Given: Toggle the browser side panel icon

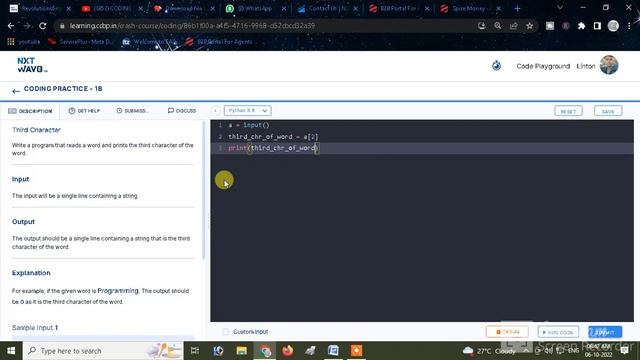Looking at the screenshot, I should click(597, 26).
